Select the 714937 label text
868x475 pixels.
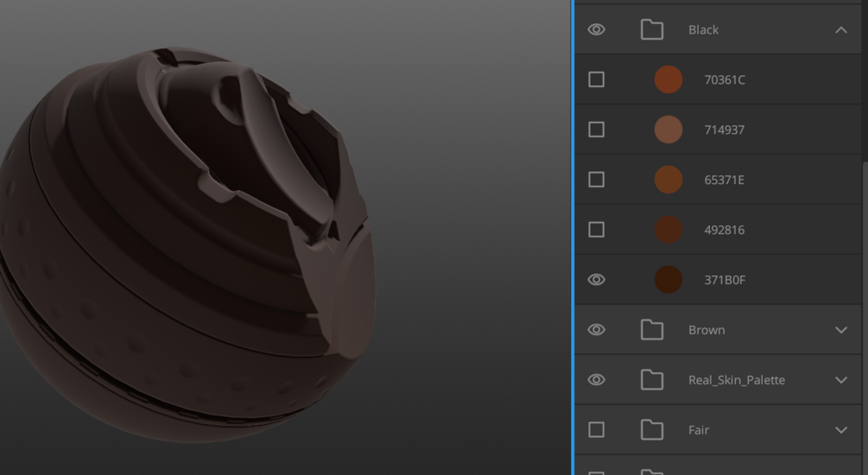pyautogui.click(x=724, y=130)
